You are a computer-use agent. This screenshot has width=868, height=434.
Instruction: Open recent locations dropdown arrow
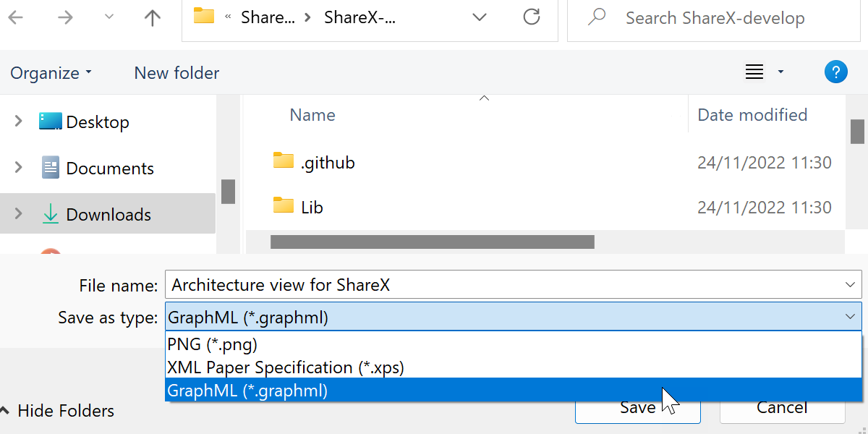click(109, 18)
